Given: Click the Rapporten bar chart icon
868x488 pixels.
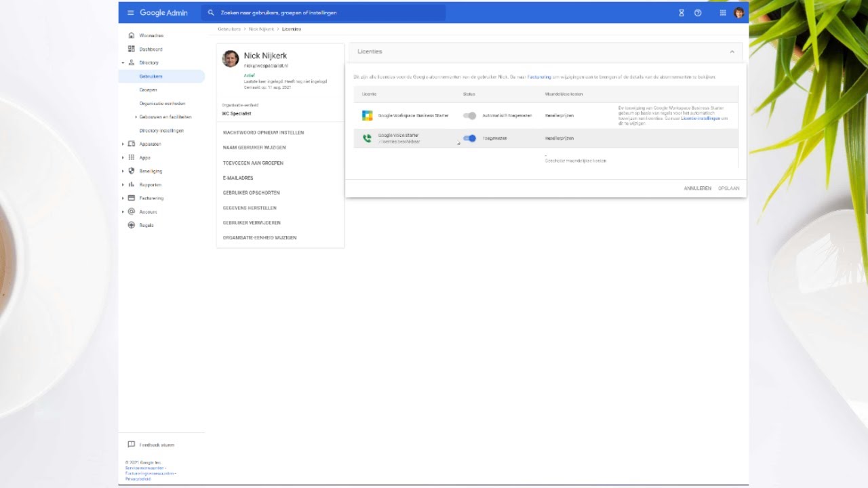Looking at the screenshot, I should click(x=132, y=184).
